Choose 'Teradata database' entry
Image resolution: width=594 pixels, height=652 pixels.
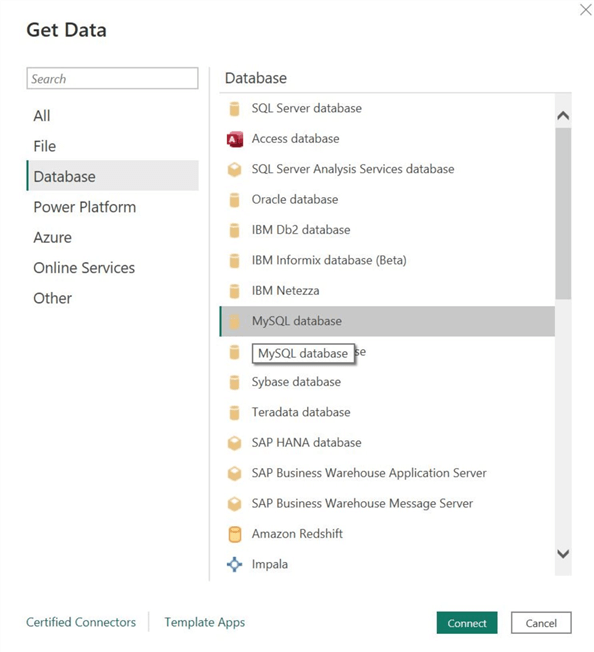click(x=301, y=412)
